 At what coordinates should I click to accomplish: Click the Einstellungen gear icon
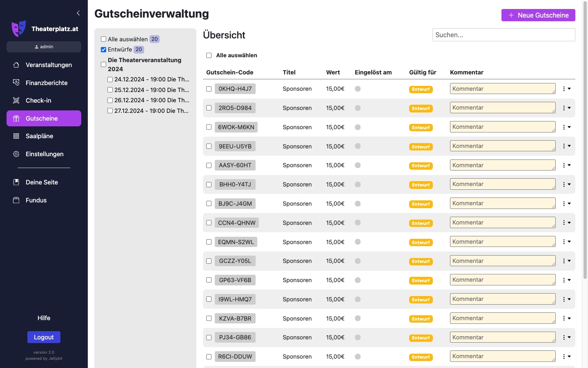coord(16,154)
